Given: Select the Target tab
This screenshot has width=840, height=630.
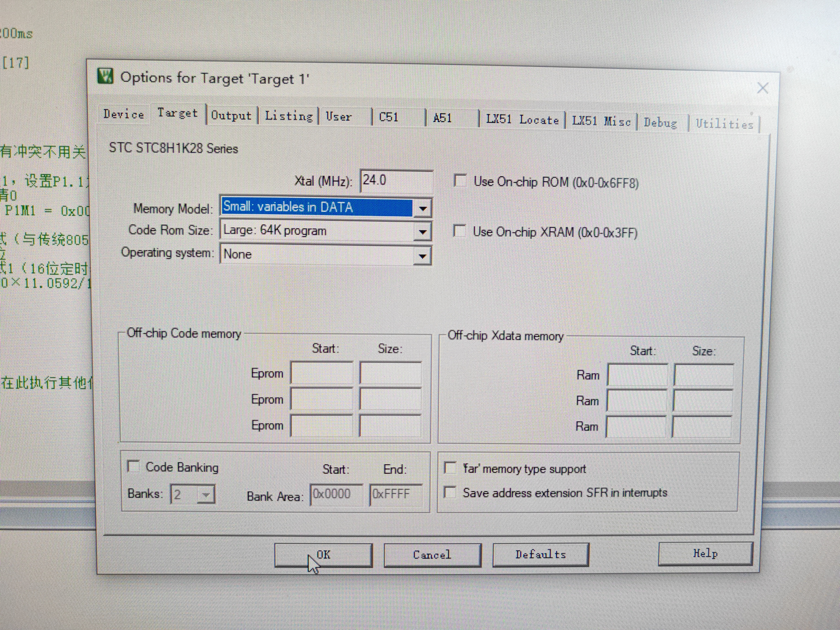Looking at the screenshot, I should 178,113.
